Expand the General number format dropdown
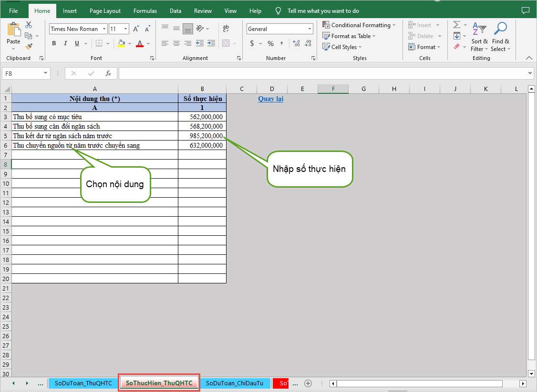The width and height of the screenshot is (537, 392). pos(310,29)
